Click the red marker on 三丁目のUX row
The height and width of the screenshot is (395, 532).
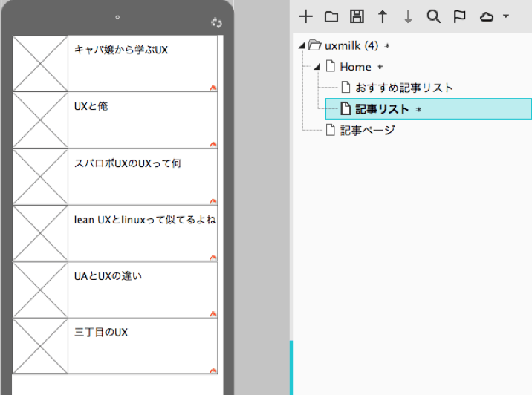coord(213,370)
